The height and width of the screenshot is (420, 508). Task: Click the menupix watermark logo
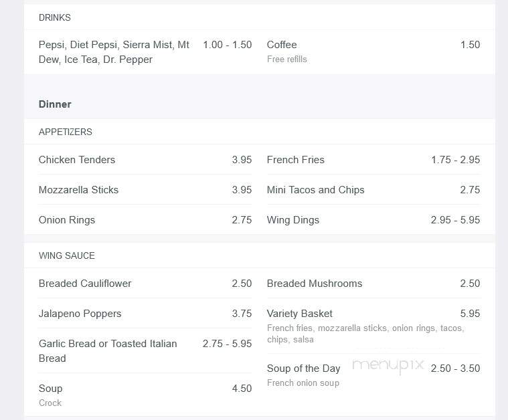[388, 366]
